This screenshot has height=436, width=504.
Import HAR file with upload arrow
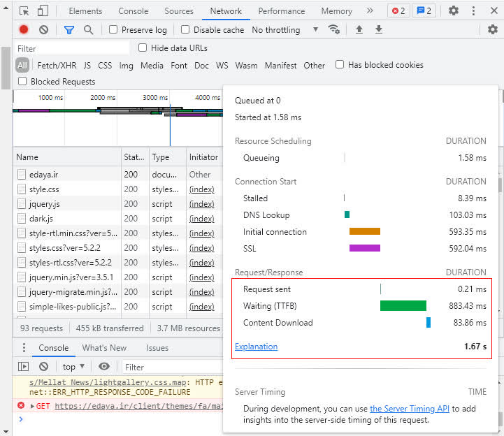(x=359, y=29)
